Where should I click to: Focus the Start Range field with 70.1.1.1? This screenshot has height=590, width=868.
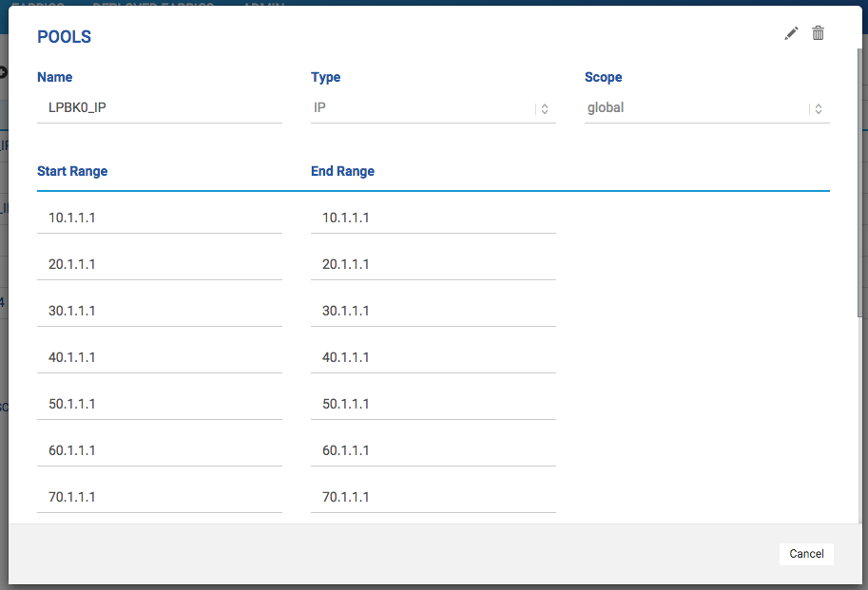[x=160, y=497]
